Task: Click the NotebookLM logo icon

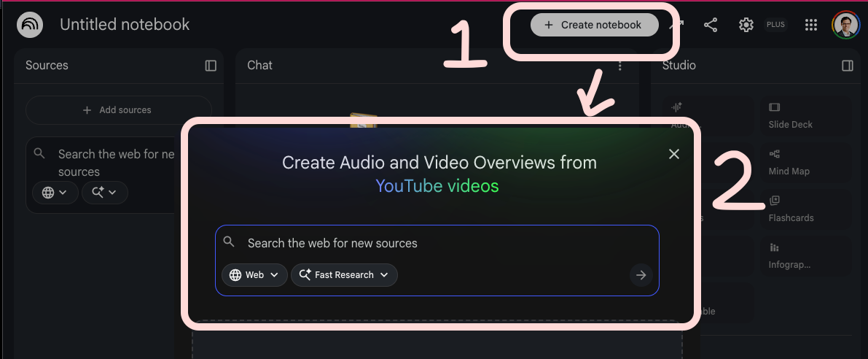Action: coord(30,24)
